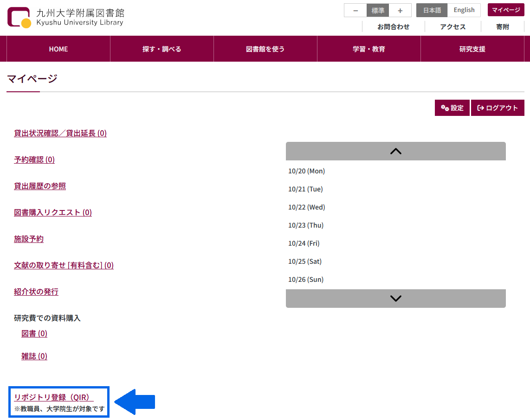
Task: Decrease font size with minus button
Action: tap(355, 10)
